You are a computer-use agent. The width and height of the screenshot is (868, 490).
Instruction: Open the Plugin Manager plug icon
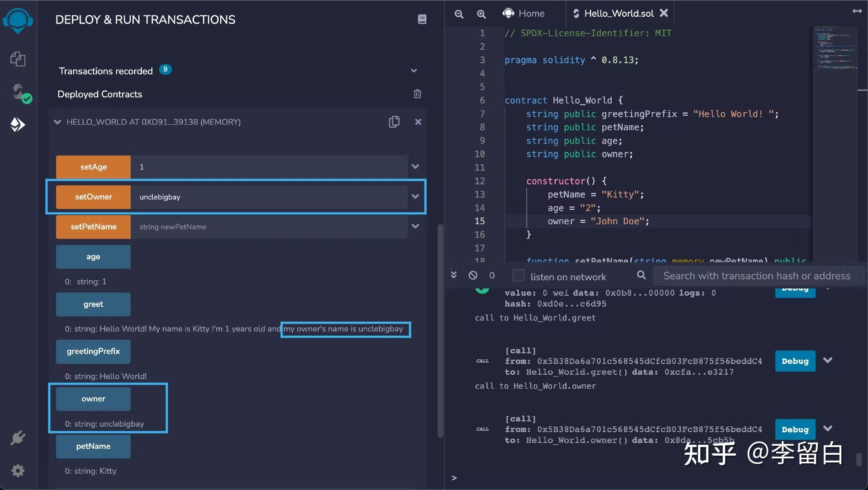coord(18,437)
